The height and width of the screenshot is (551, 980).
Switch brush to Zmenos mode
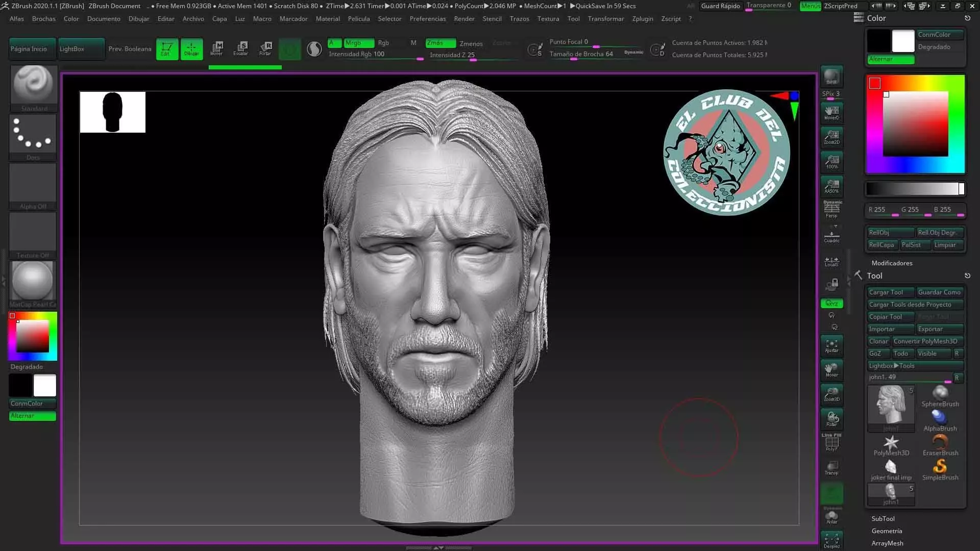pyautogui.click(x=471, y=44)
